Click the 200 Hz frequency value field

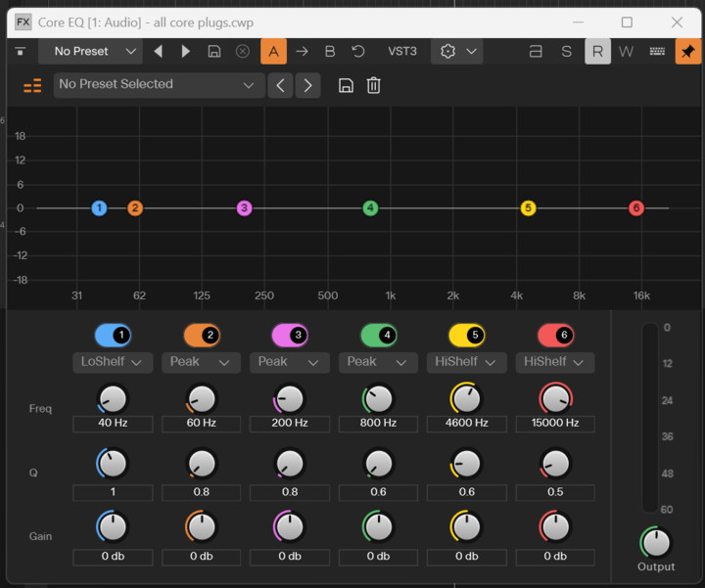pyautogui.click(x=290, y=424)
